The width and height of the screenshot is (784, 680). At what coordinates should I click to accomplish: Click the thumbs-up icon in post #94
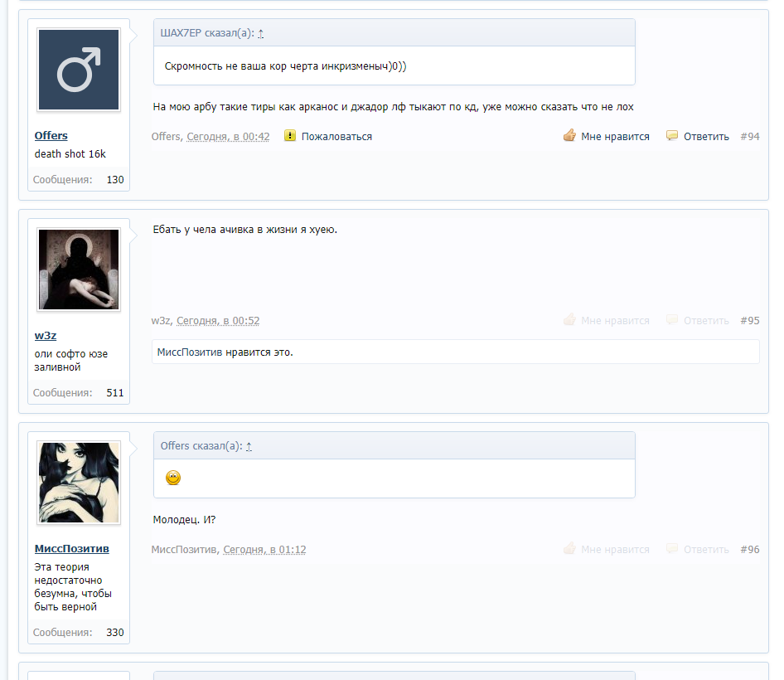click(569, 136)
